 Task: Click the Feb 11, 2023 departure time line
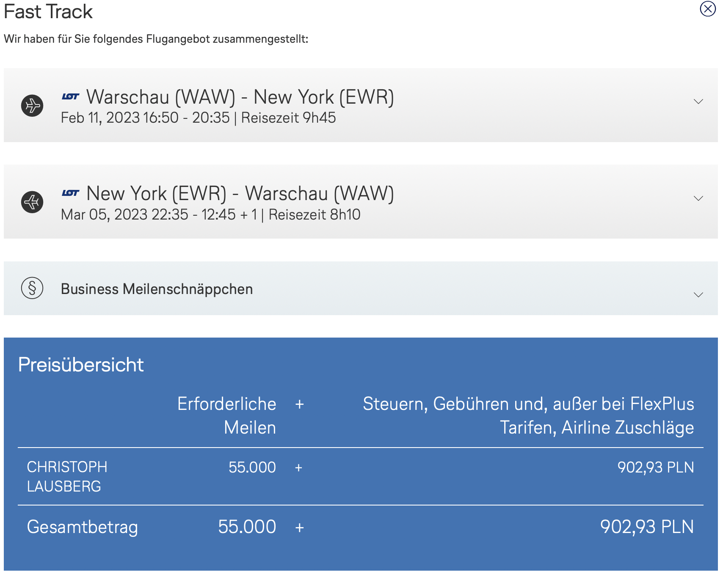(198, 118)
